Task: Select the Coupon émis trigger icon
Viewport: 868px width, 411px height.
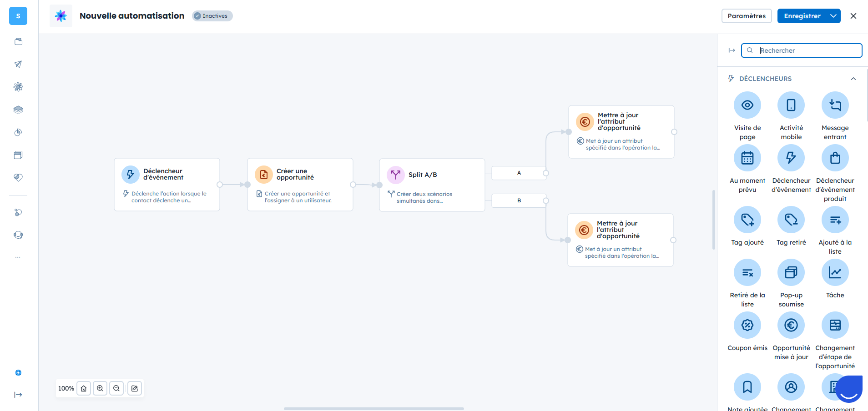Action: pyautogui.click(x=747, y=325)
